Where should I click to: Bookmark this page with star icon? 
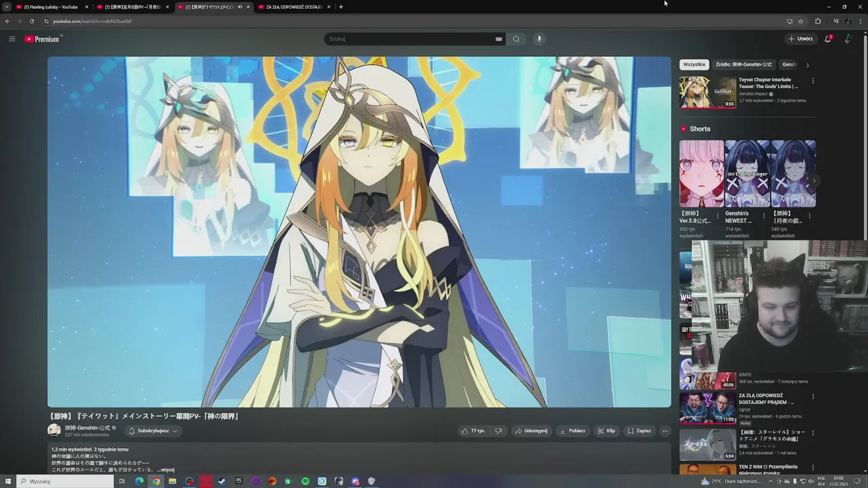(x=801, y=21)
